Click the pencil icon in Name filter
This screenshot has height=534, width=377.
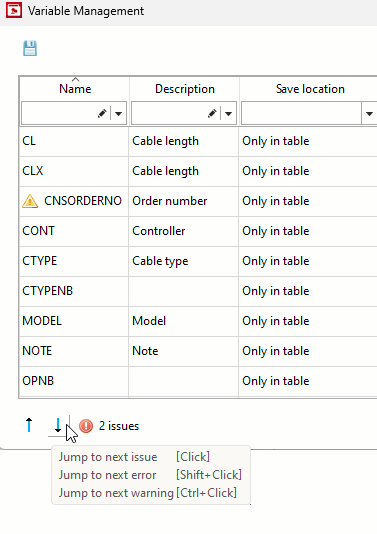tap(102, 113)
